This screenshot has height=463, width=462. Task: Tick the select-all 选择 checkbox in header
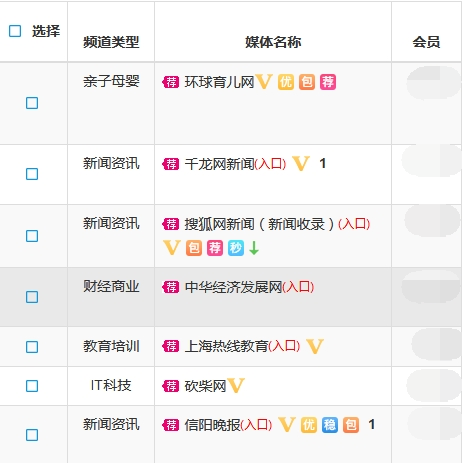tap(15, 31)
